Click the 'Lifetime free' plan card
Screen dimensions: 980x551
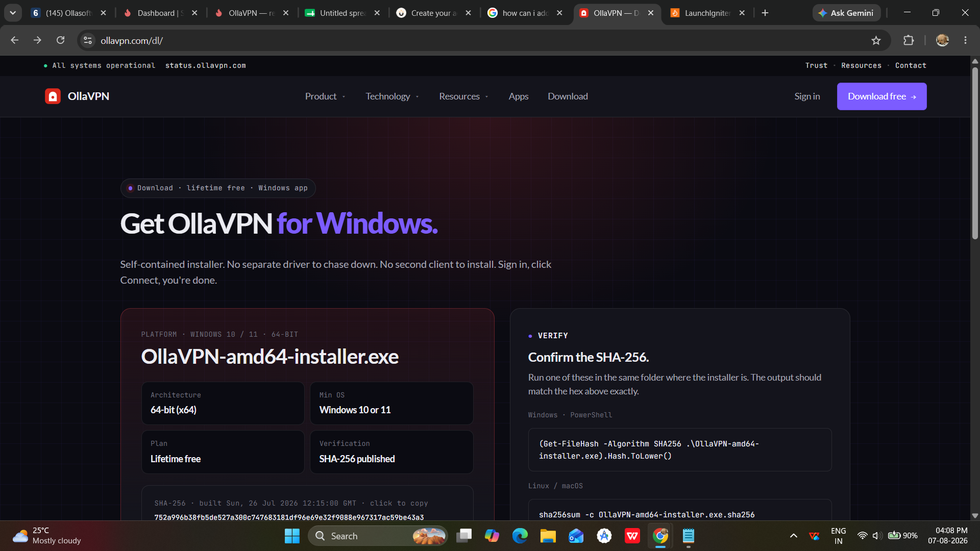click(223, 452)
